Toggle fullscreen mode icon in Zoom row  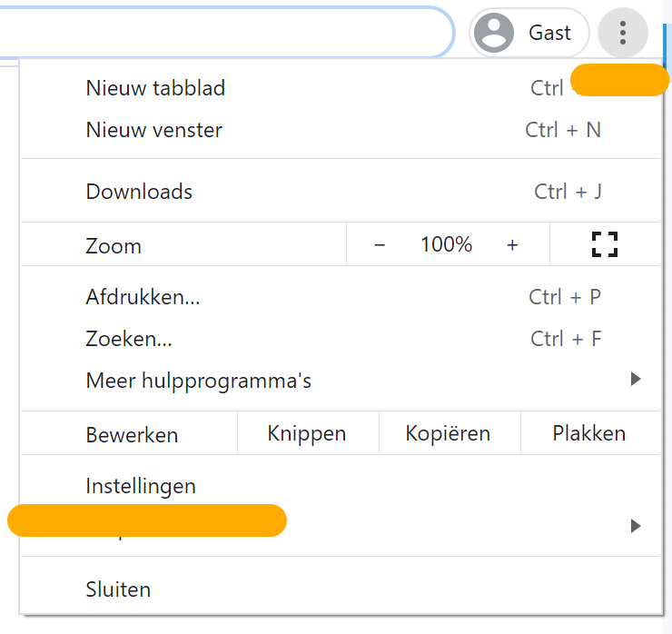click(605, 244)
